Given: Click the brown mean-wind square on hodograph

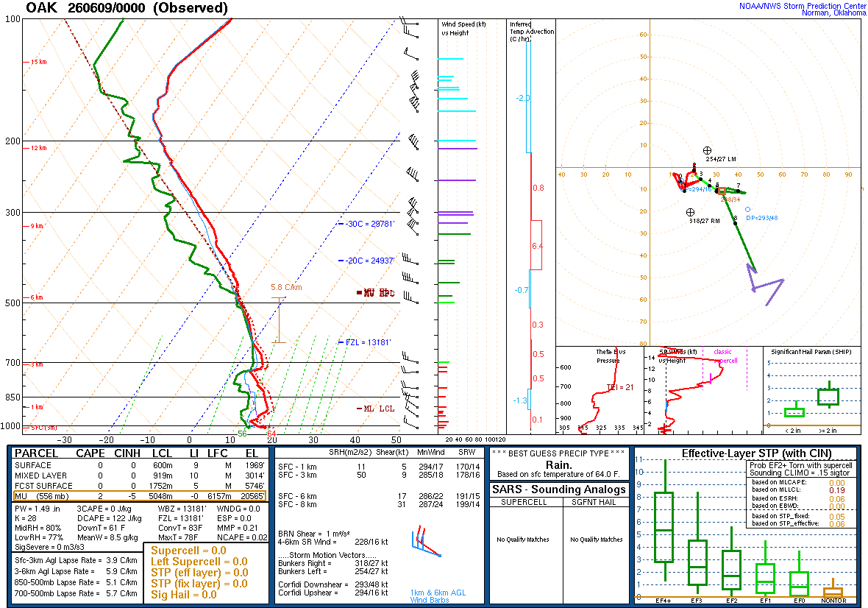Looking at the screenshot, I should (x=722, y=191).
